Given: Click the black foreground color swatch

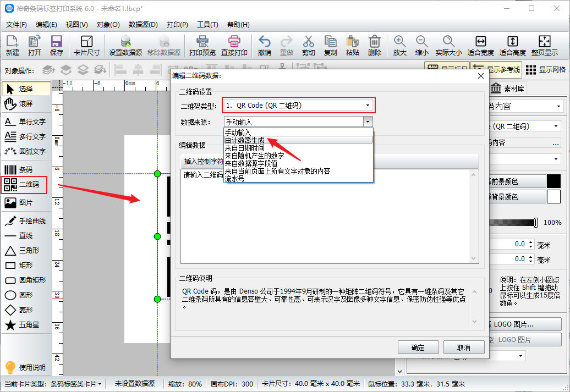Looking at the screenshot, I should tap(553, 181).
